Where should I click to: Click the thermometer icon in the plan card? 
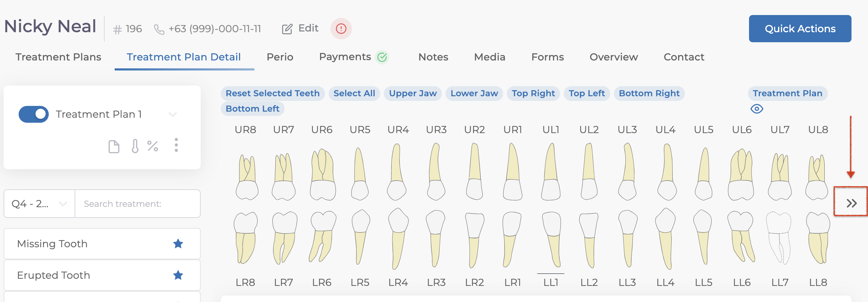tap(135, 146)
